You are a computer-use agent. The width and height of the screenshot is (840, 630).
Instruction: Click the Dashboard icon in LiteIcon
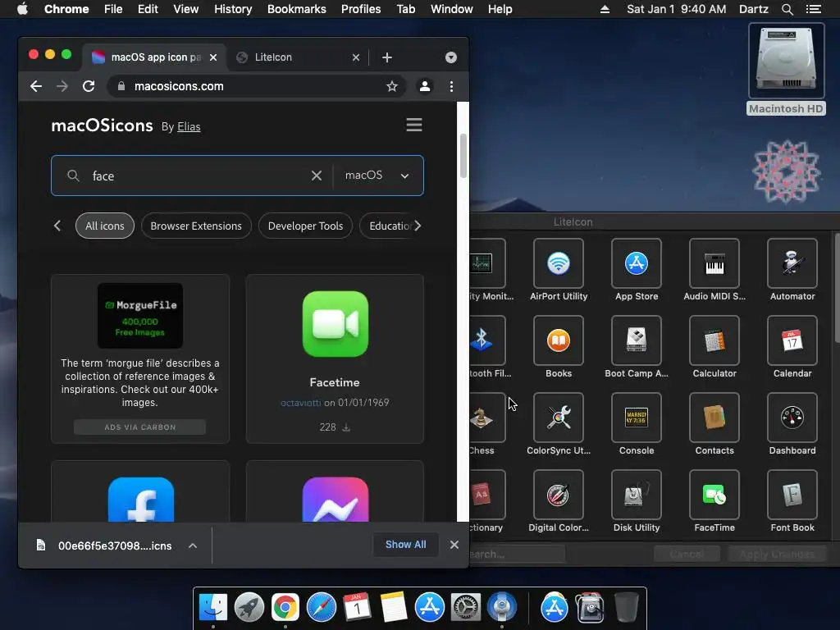pyautogui.click(x=792, y=418)
